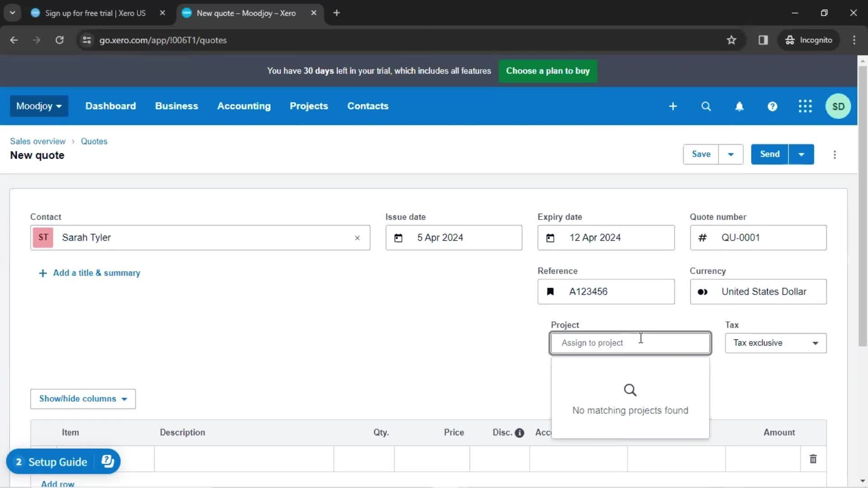Open the Accounting menu
Screen dimensions: 868x488
tap(244, 106)
